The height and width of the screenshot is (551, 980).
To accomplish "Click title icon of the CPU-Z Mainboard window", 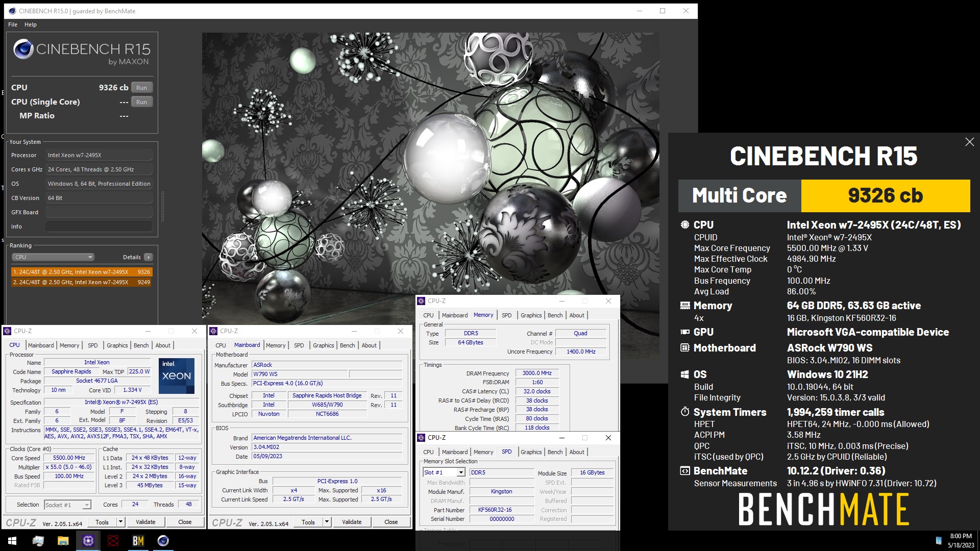I will click(x=214, y=331).
